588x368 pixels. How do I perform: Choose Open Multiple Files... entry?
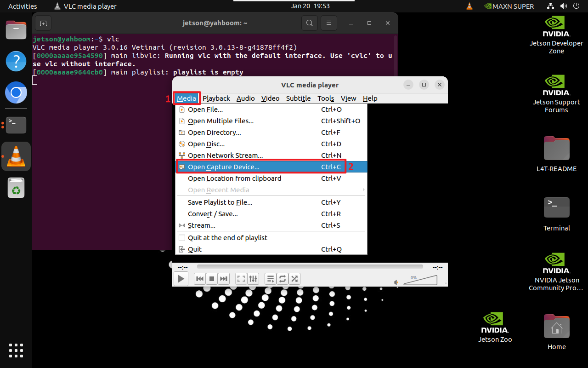pos(271,121)
